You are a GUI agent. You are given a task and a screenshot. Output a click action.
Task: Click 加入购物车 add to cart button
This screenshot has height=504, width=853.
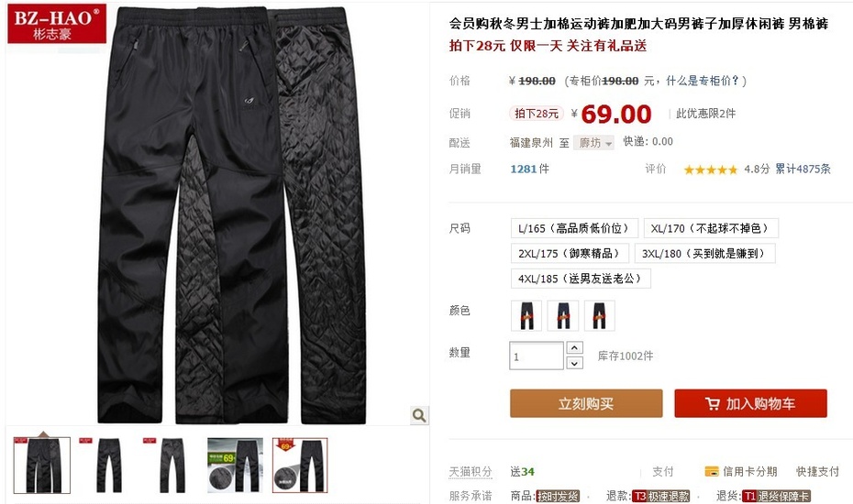750,403
